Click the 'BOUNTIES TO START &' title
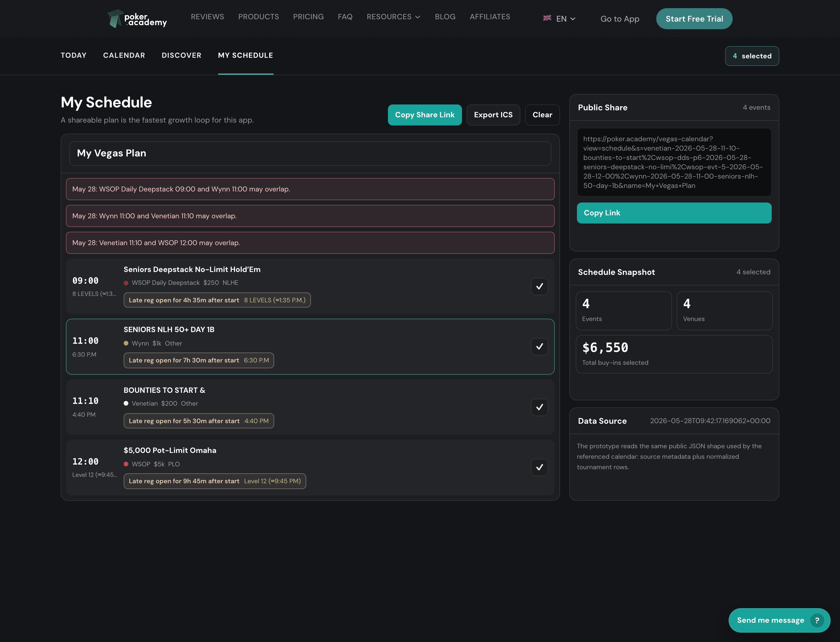The height and width of the screenshot is (642, 840). [x=164, y=390]
